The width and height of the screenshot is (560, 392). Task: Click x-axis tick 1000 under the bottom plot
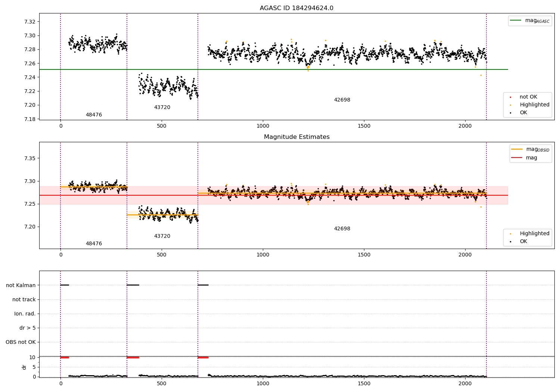263,384
